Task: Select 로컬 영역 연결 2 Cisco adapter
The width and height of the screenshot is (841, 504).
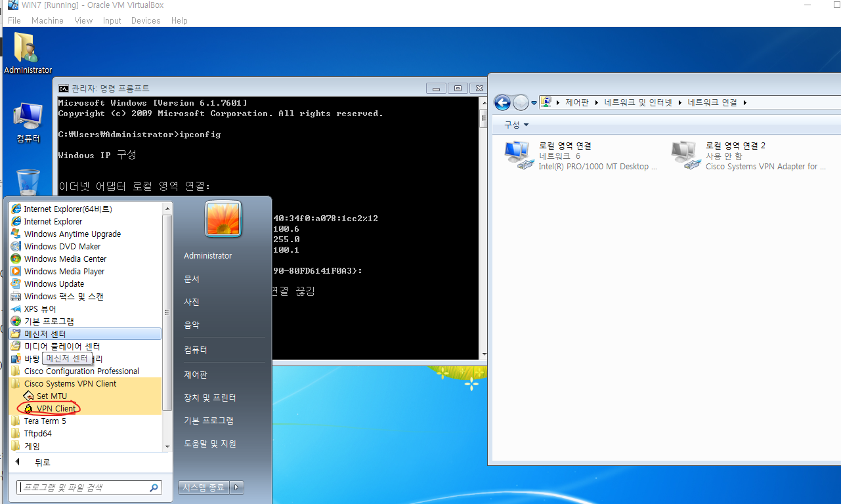Action: (748, 156)
